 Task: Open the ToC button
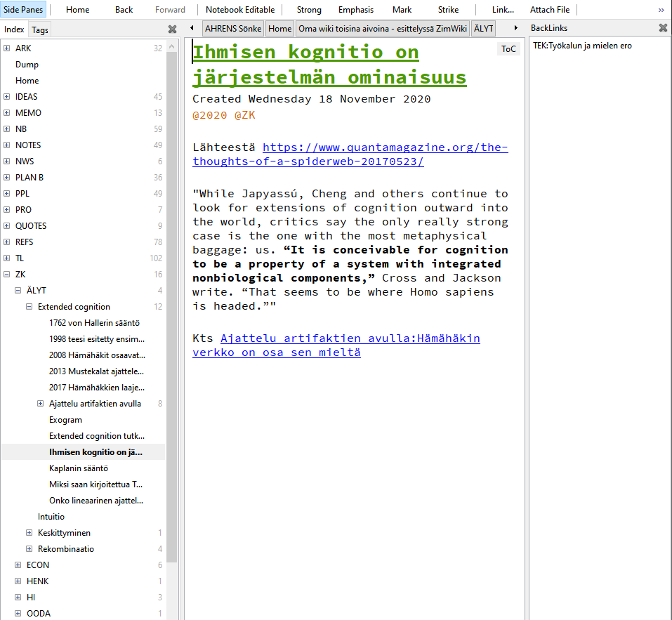[x=508, y=48]
